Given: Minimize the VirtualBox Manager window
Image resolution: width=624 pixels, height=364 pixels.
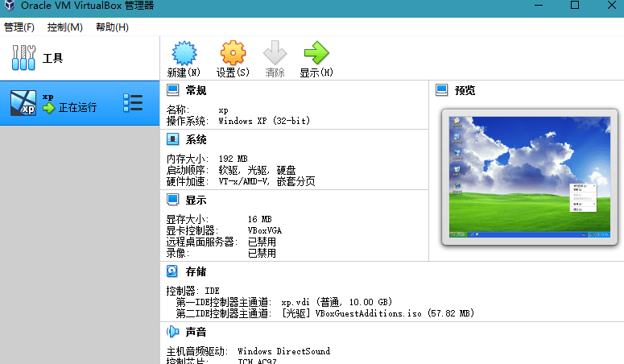Looking at the screenshot, I should (x=539, y=5).
